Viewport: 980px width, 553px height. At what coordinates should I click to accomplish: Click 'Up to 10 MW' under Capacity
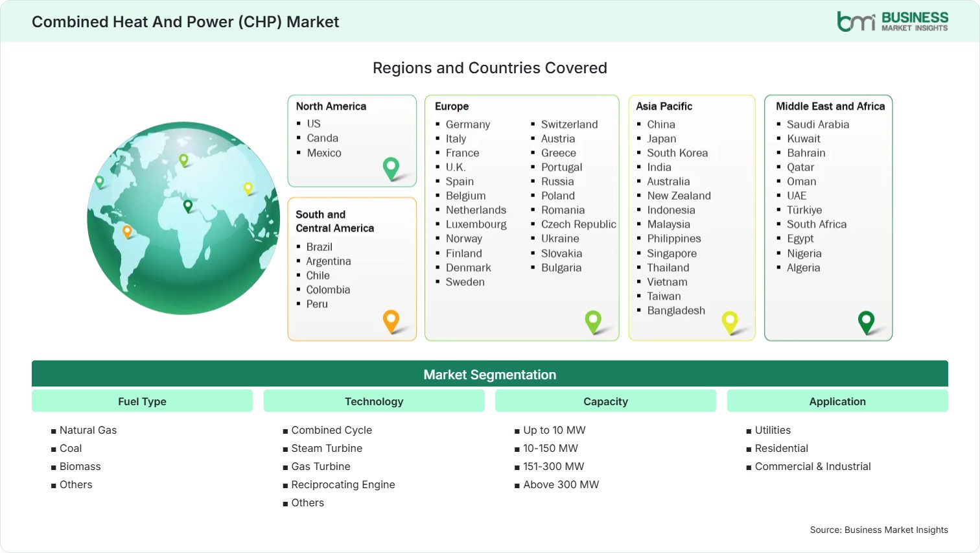click(554, 430)
